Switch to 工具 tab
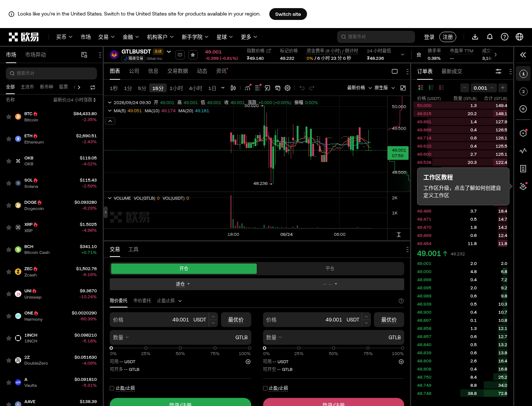532x406 pixels. click(x=133, y=250)
